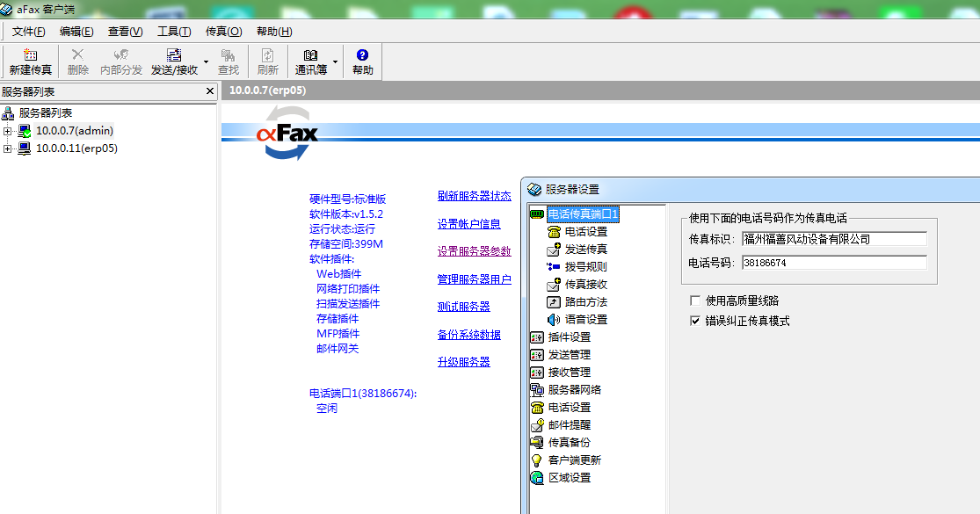Open the 通讯簿 address book icon
Viewport: 980px width, 514px height.
tap(310, 55)
